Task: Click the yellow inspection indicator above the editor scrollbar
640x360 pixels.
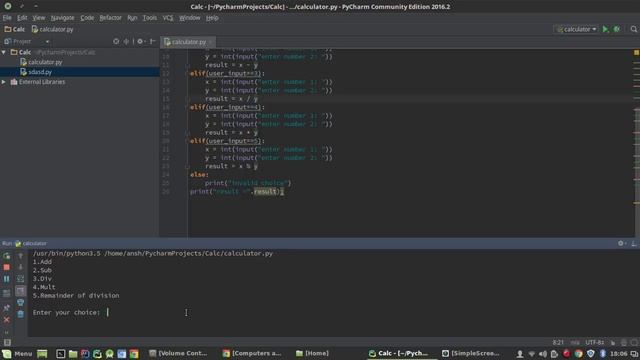Action: point(636,53)
